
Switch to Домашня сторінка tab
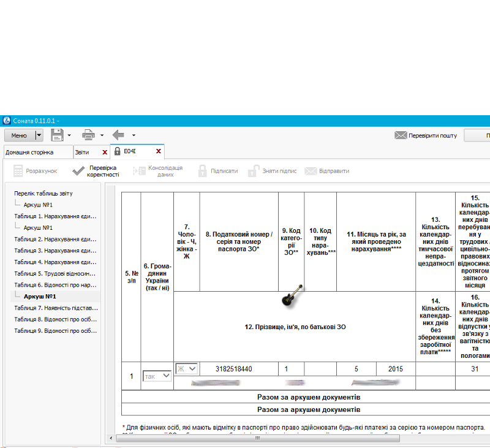pyautogui.click(x=29, y=151)
